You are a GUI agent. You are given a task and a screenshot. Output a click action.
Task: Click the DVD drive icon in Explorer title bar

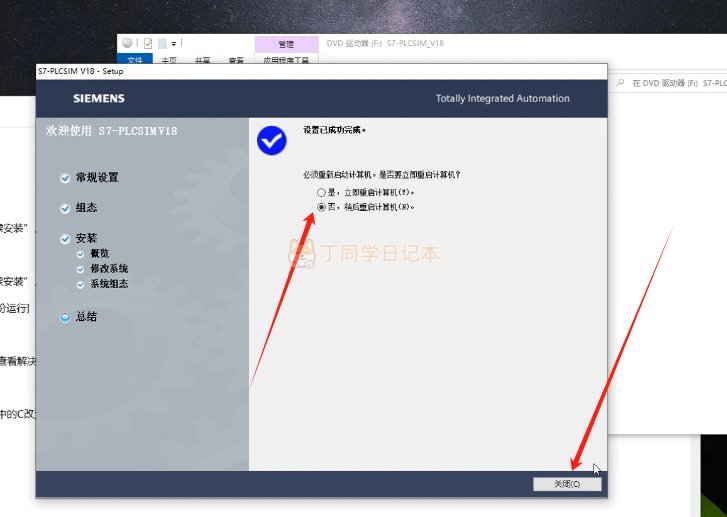(127, 43)
